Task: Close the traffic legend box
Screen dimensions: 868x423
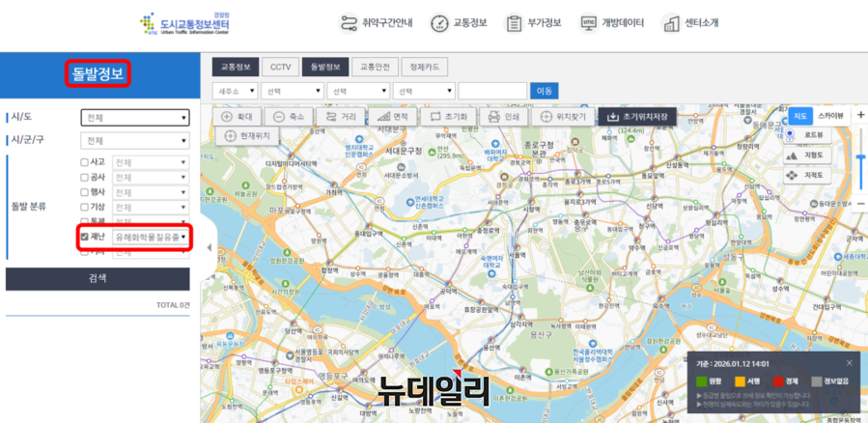Action: click(850, 363)
